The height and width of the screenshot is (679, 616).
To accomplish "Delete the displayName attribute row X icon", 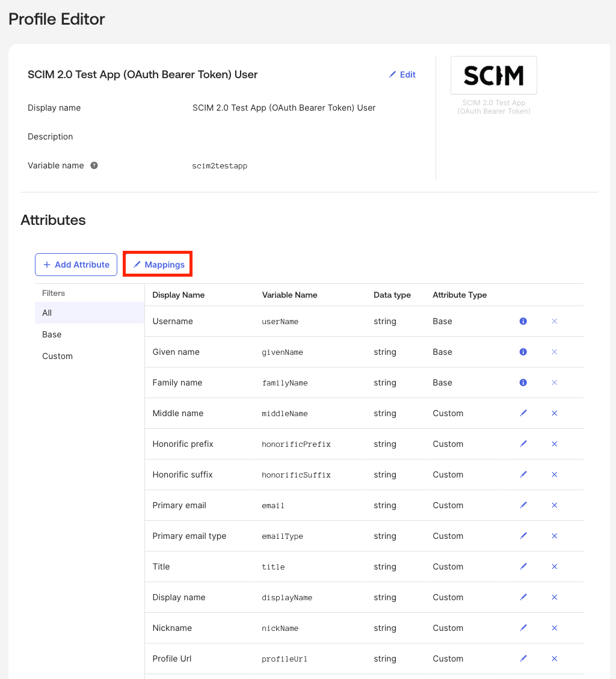I will [x=555, y=597].
